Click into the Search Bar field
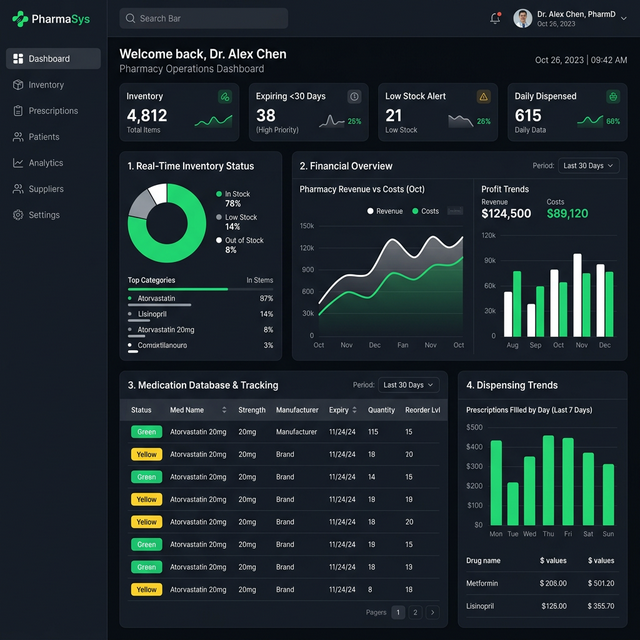 pyautogui.click(x=210, y=18)
